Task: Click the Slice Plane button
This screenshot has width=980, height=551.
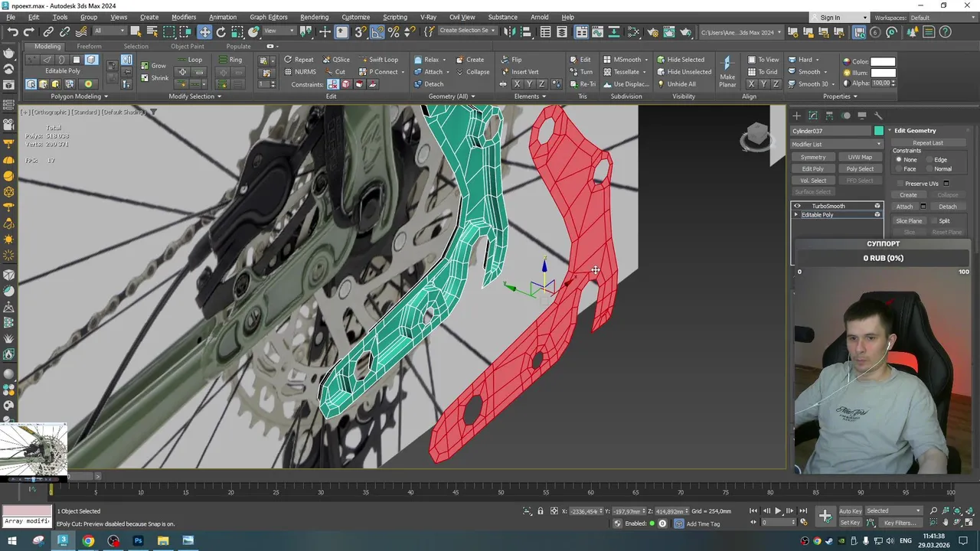Action: point(909,221)
